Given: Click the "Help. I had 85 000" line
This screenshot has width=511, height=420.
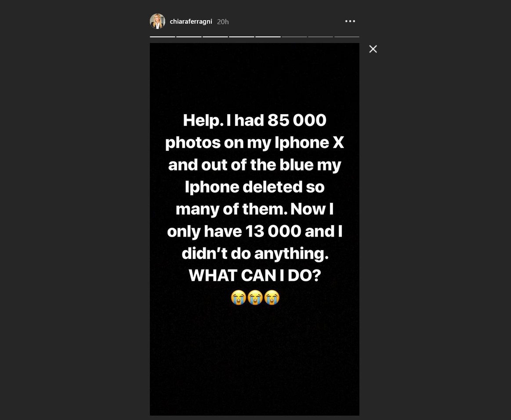Looking at the screenshot, I should coord(255,120).
